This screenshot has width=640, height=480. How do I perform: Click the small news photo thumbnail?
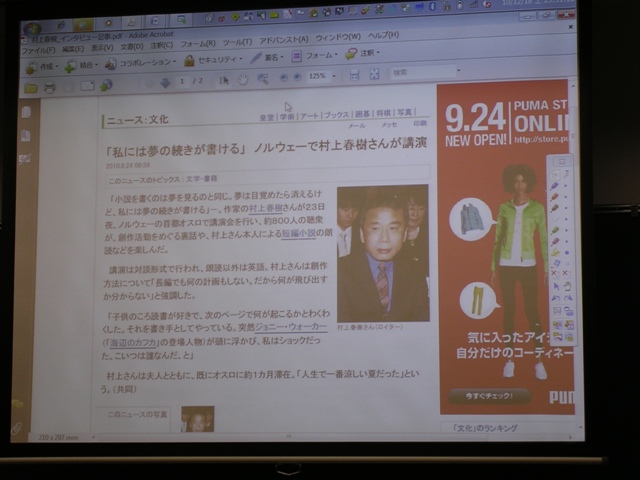198,419
